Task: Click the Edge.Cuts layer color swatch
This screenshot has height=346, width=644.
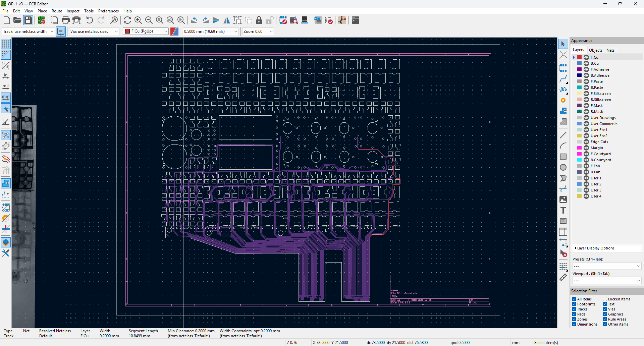Action: coord(579,142)
